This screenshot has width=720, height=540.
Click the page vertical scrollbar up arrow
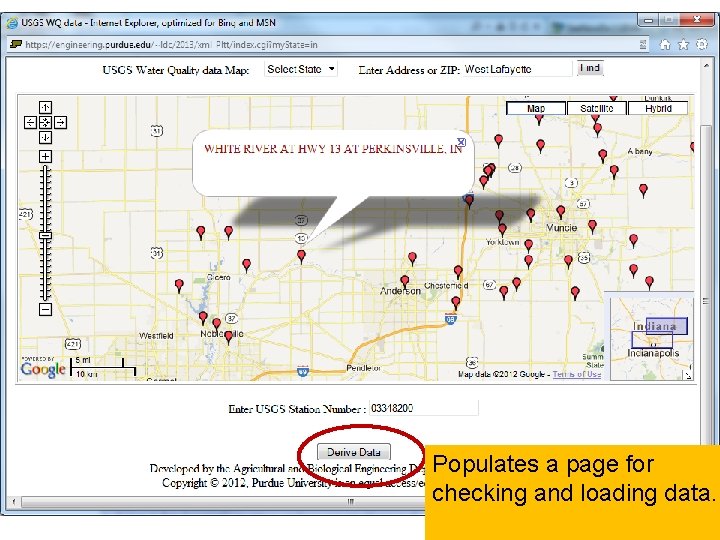[706, 67]
